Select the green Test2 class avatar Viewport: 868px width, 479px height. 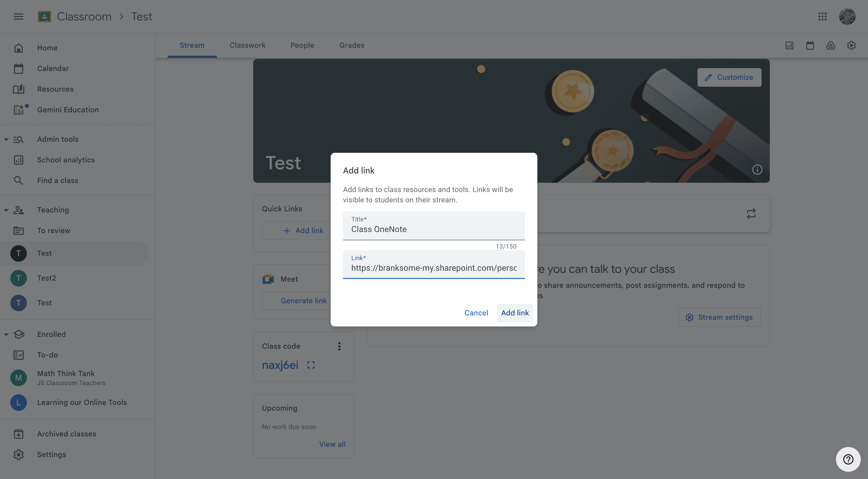click(19, 278)
